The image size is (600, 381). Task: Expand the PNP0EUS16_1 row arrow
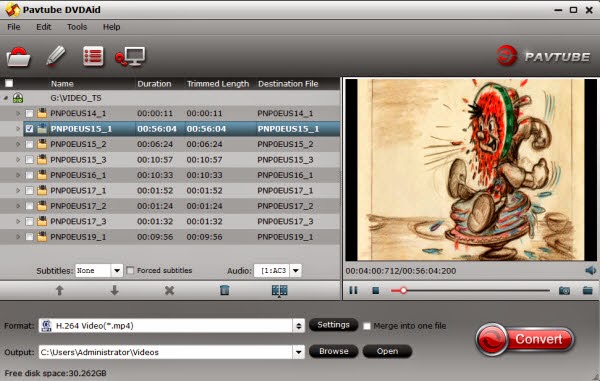(x=18, y=175)
